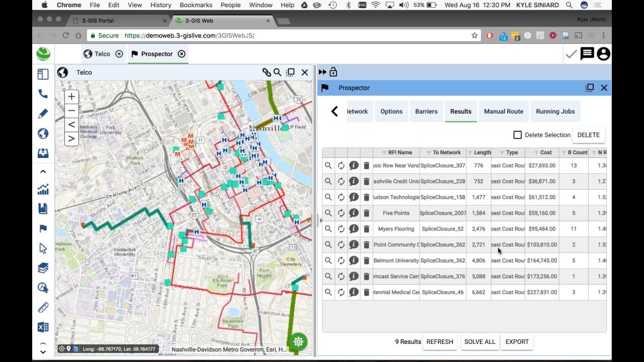Zoom to the Five Points result with magnifier

pyautogui.click(x=328, y=213)
